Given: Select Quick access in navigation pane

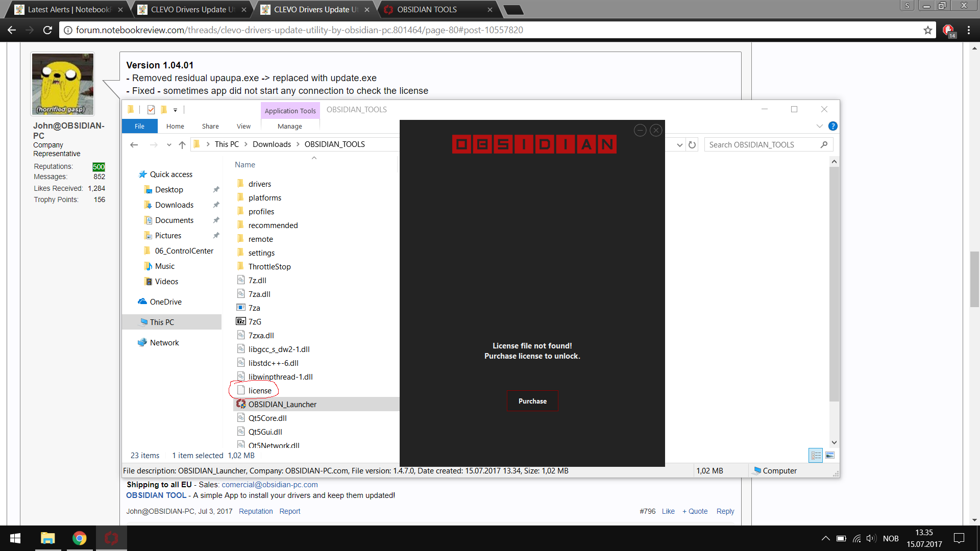Looking at the screenshot, I should tap(171, 174).
